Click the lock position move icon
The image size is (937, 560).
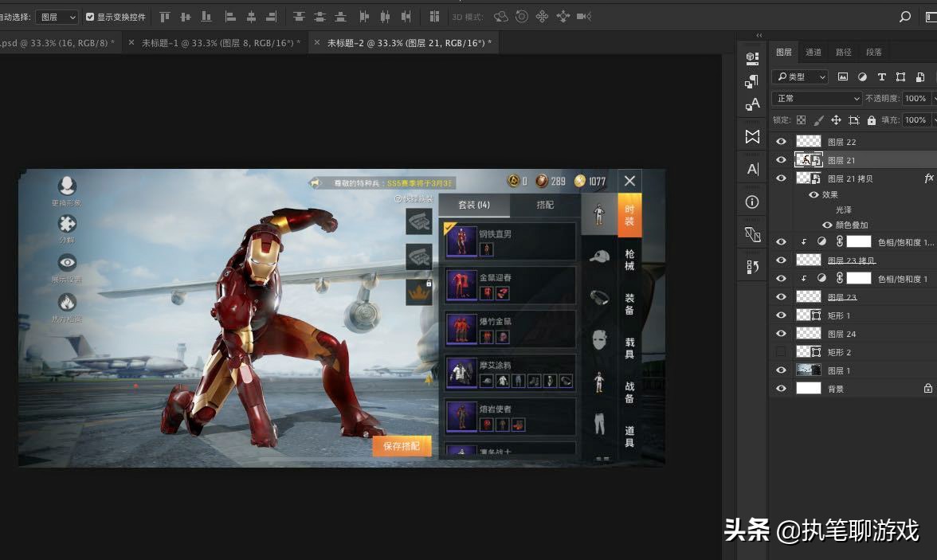point(836,120)
